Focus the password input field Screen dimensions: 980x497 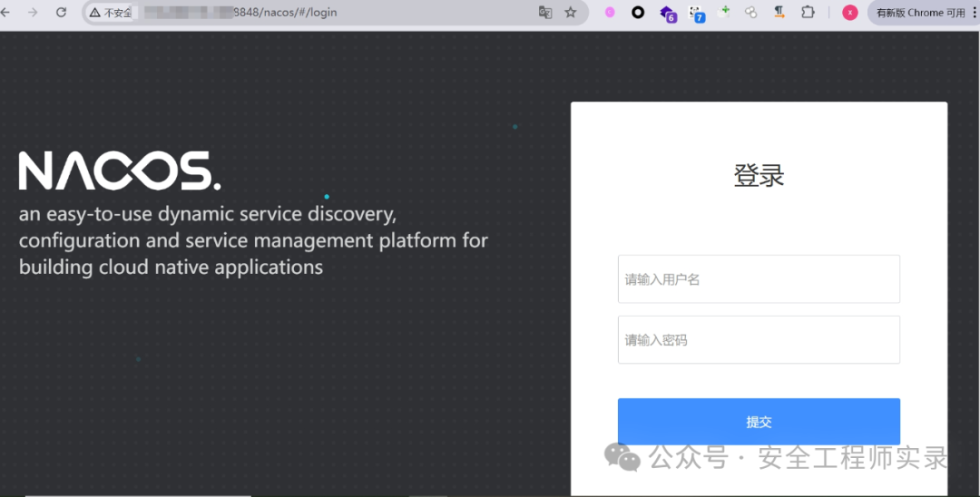759,340
